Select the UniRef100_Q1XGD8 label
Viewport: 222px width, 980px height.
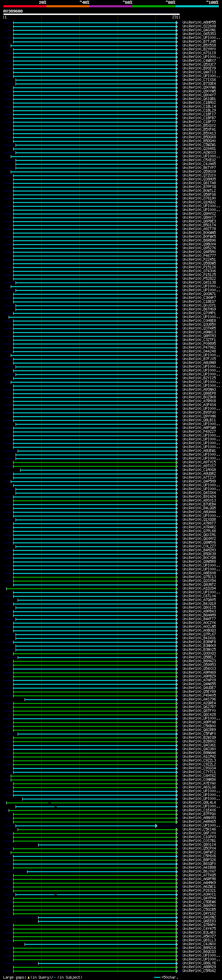coord(199,519)
